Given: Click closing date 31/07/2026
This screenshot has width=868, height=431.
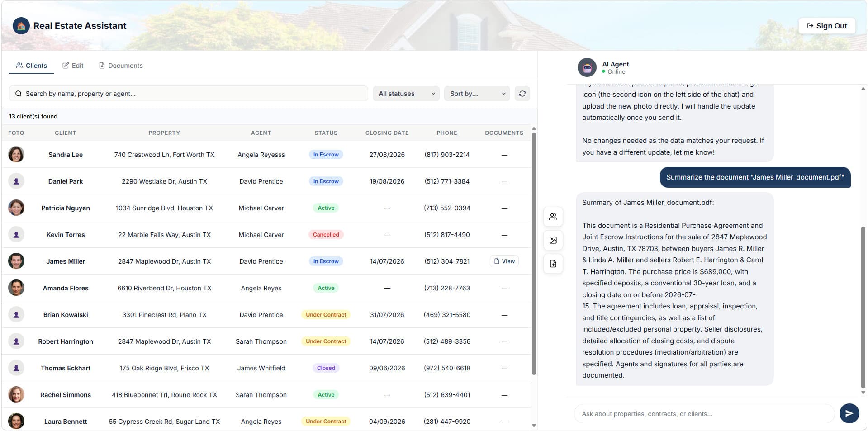Looking at the screenshot, I should click(x=387, y=315).
